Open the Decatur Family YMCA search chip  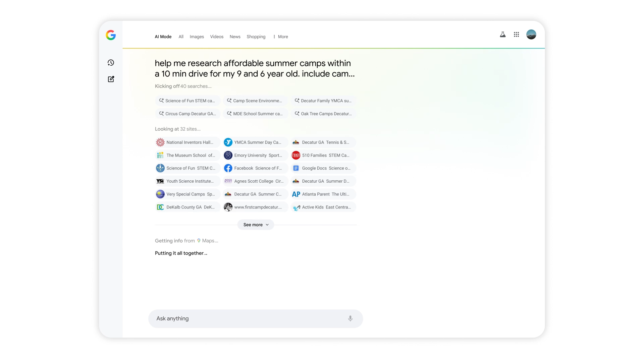[323, 101]
